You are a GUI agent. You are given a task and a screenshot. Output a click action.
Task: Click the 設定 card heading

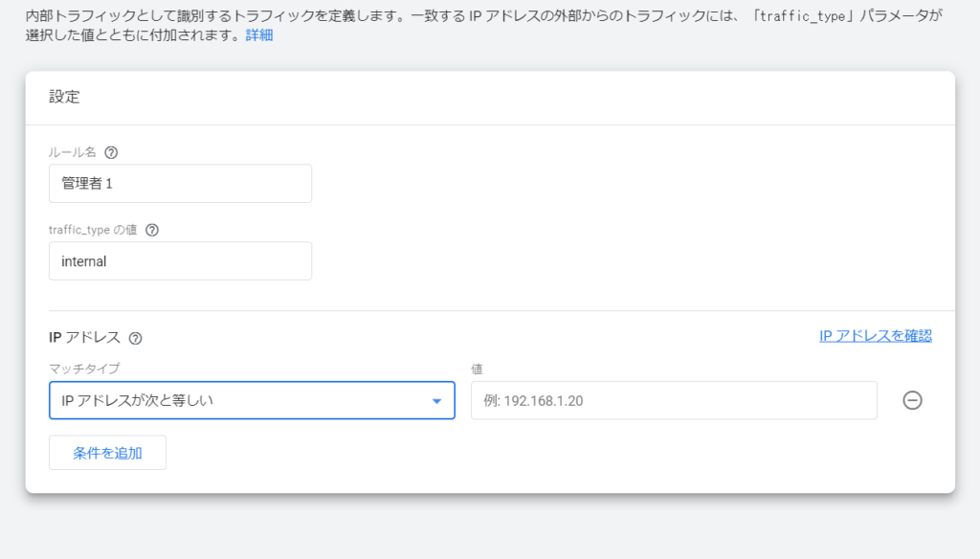[x=64, y=97]
